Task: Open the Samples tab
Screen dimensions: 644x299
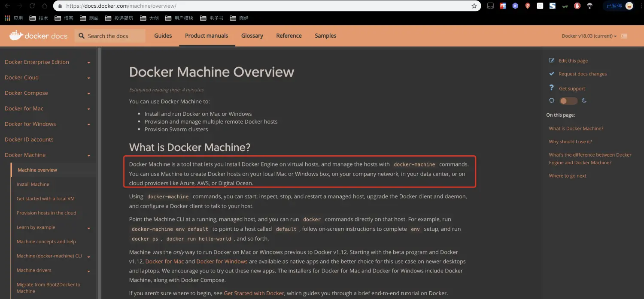Action: (325, 36)
